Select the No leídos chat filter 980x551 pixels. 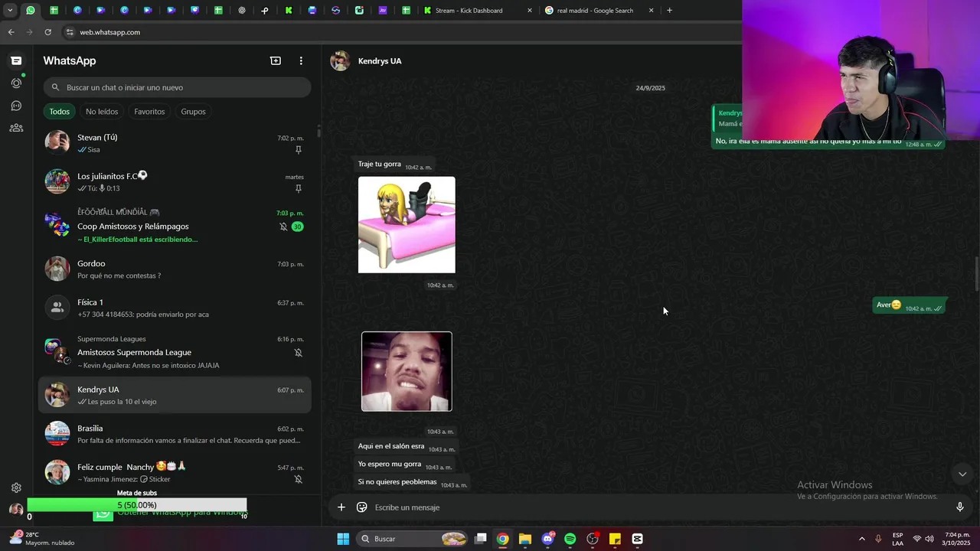pos(102,112)
